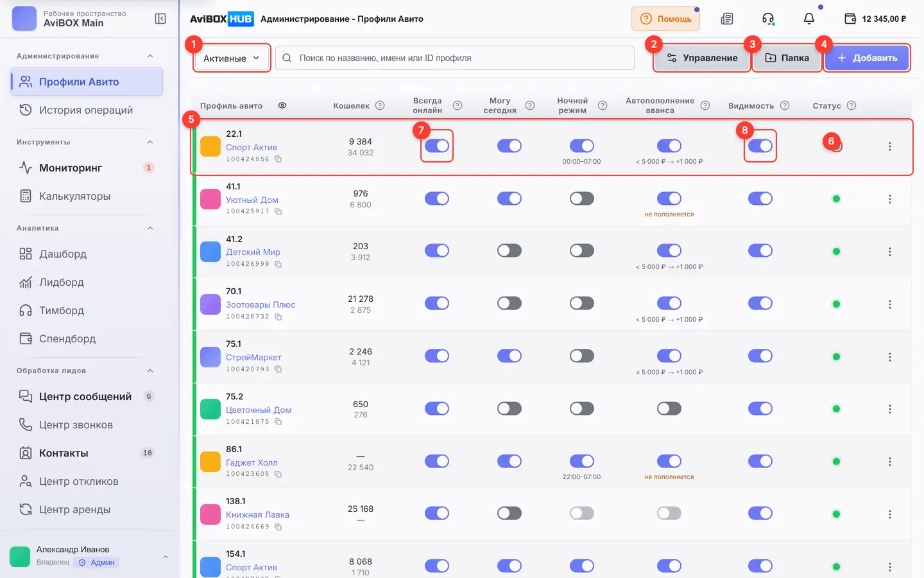Copy ID 100421875 of Цветочный Дом
This screenshot has width=924, height=578.
tap(278, 422)
